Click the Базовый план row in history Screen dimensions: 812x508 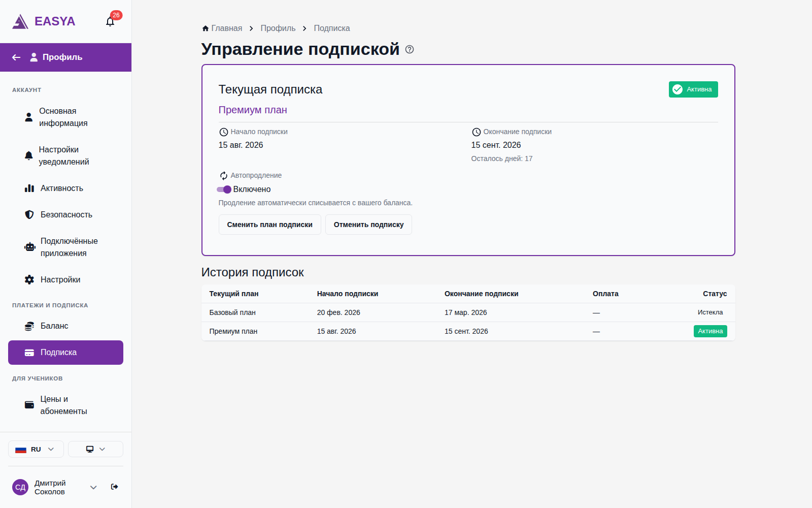pyautogui.click(x=468, y=312)
